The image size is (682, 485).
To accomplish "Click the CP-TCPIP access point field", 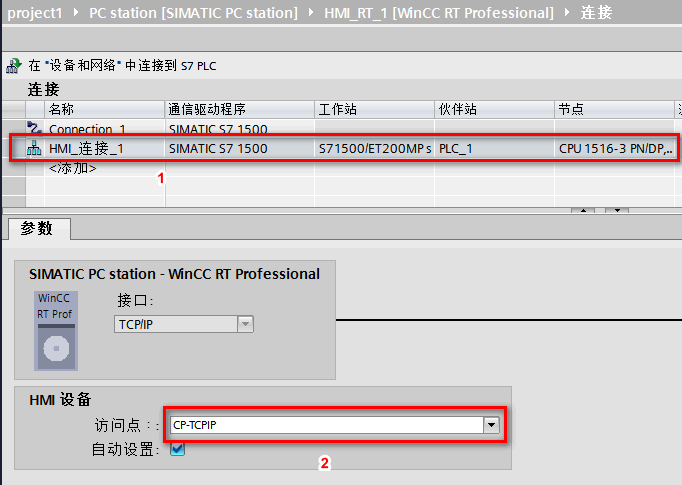I will (x=327, y=425).
